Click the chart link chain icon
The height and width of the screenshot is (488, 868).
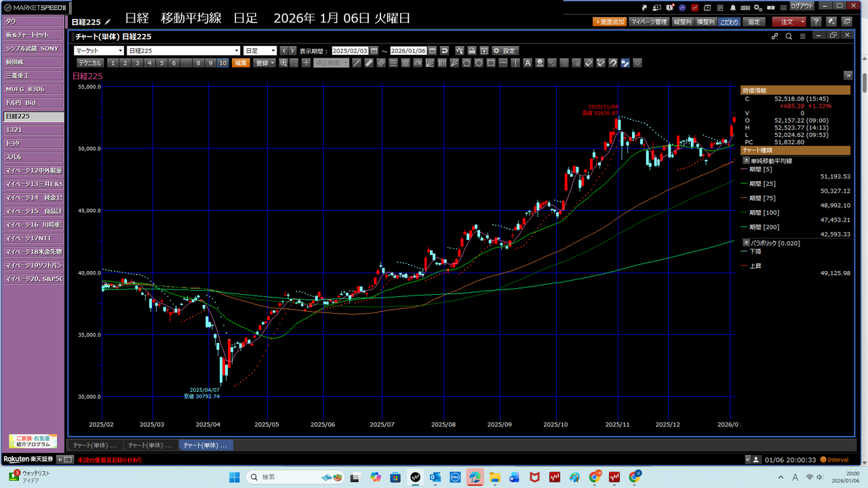click(775, 37)
